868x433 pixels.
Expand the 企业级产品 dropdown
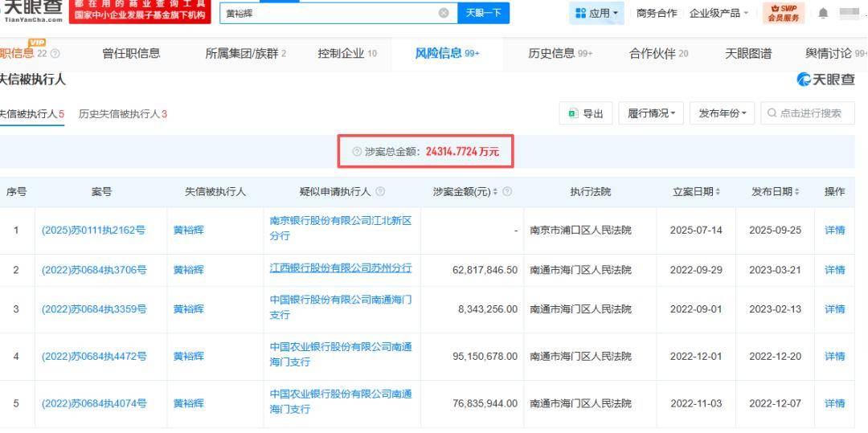[719, 14]
